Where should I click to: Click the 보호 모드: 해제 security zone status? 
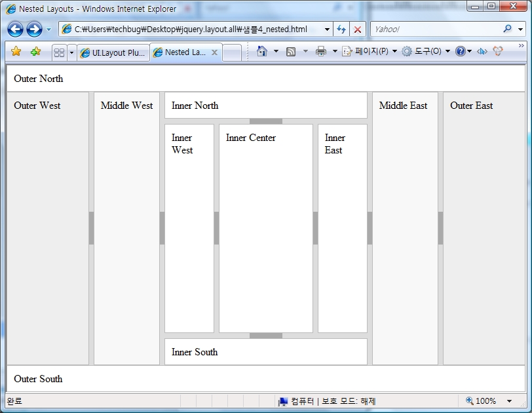[349, 401]
